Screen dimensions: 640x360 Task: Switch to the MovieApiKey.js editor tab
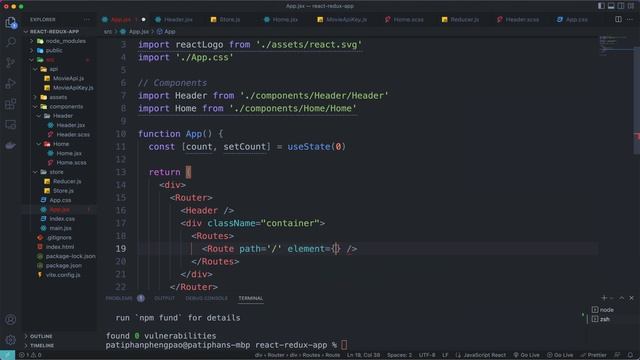point(342,19)
